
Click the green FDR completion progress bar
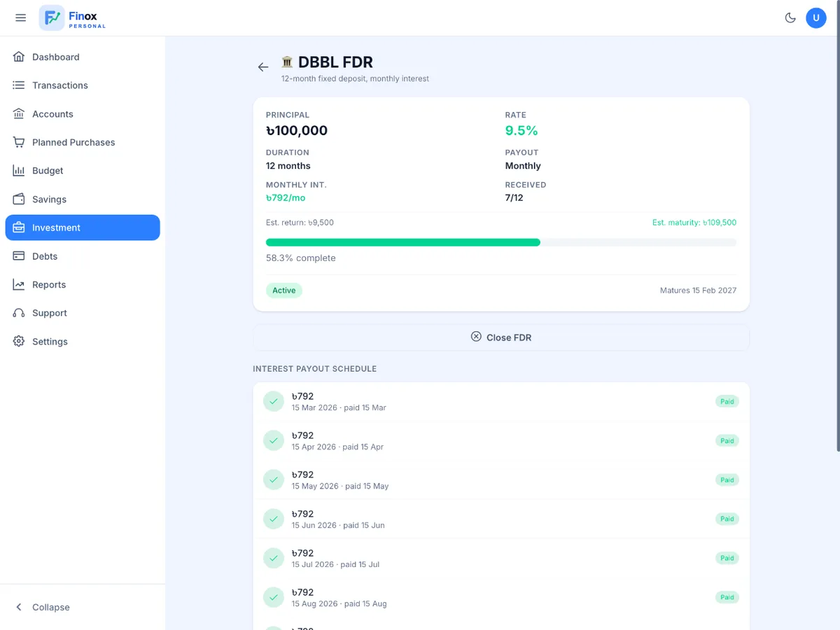click(403, 242)
